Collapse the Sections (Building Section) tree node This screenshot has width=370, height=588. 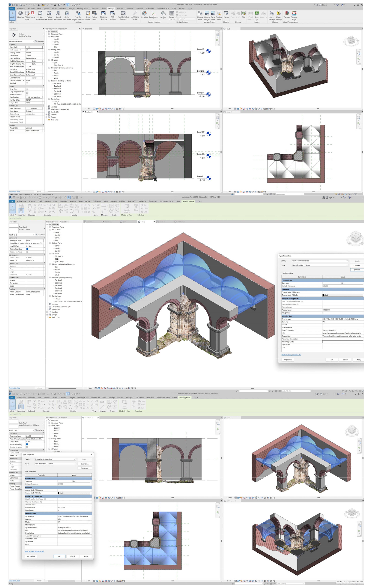coord(49,81)
